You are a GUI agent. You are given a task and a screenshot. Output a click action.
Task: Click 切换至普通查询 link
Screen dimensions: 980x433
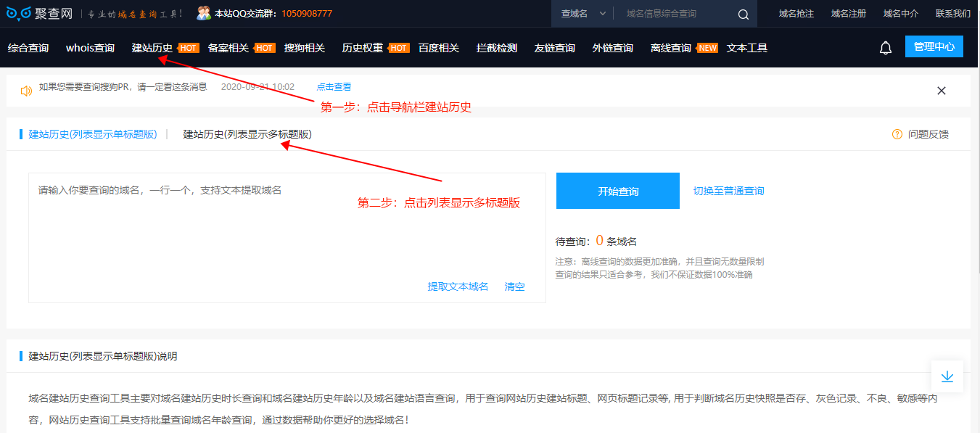tap(728, 191)
